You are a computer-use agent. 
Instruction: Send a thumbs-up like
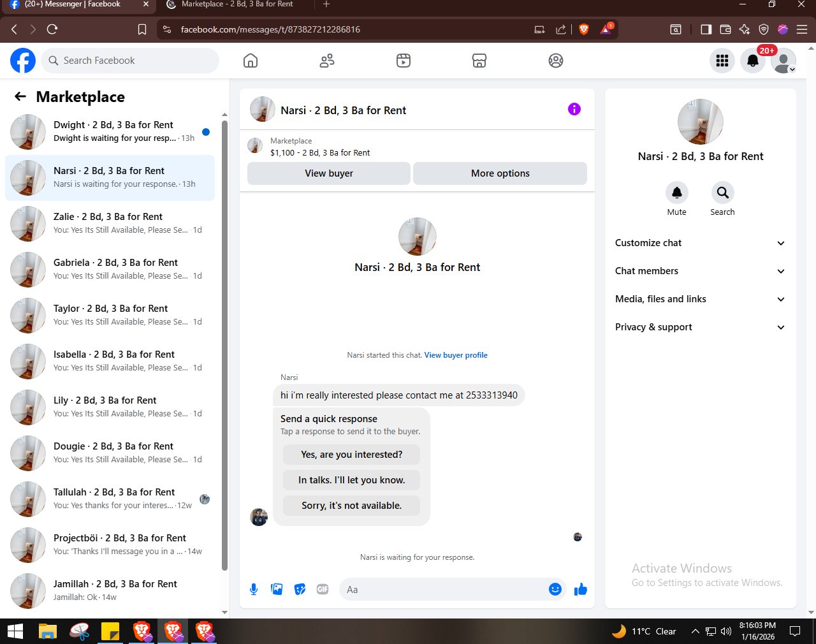(580, 589)
